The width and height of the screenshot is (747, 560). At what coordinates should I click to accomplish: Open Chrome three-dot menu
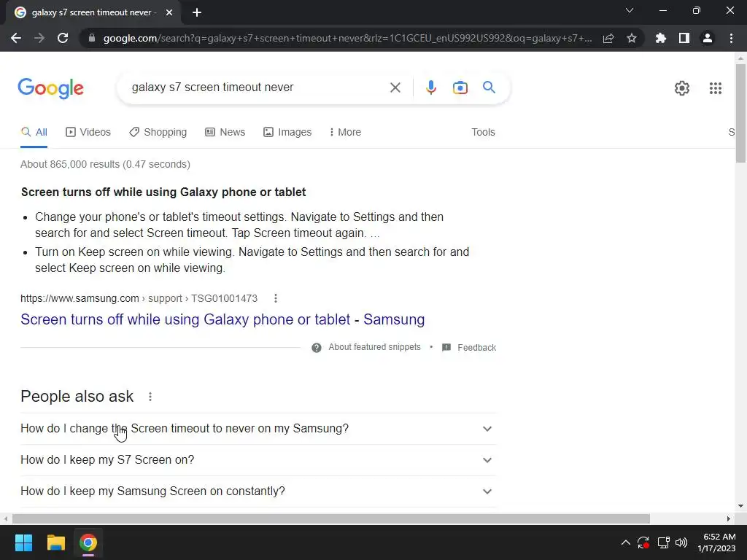coord(731,38)
